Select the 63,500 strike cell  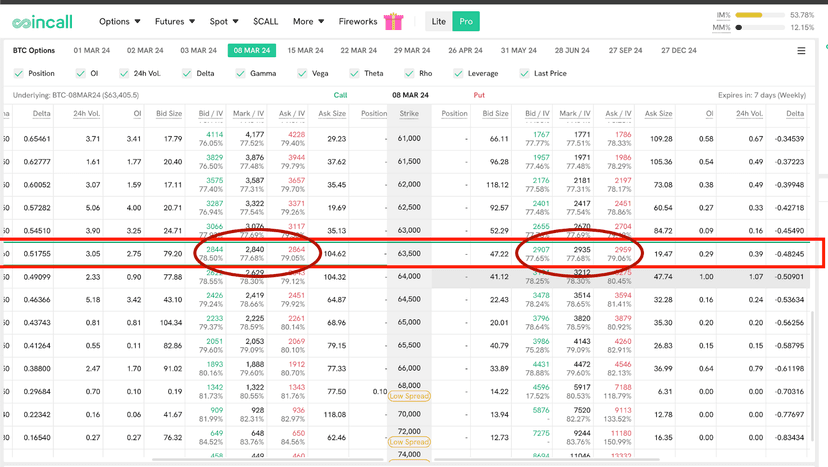(x=409, y=254)
